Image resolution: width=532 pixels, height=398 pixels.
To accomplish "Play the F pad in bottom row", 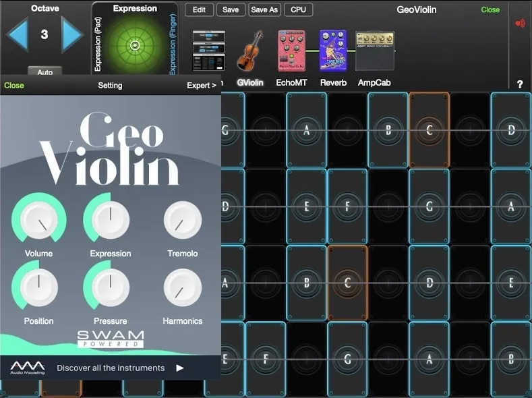I will pos(266,359).
